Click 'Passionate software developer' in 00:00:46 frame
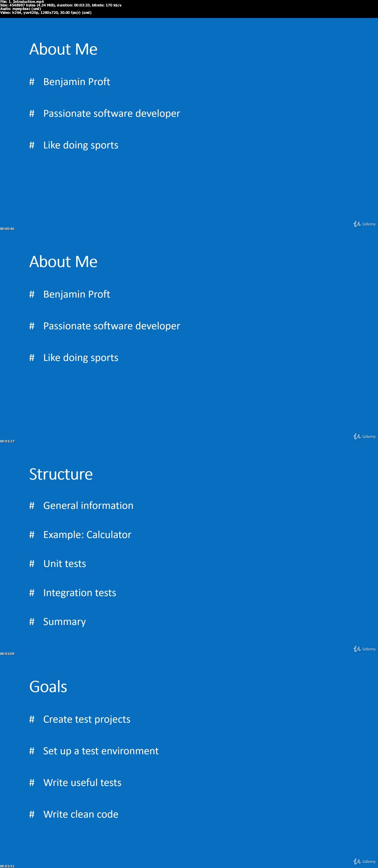Screen dimensions: 378x868 pyautogui.click(x=112, y=114)
